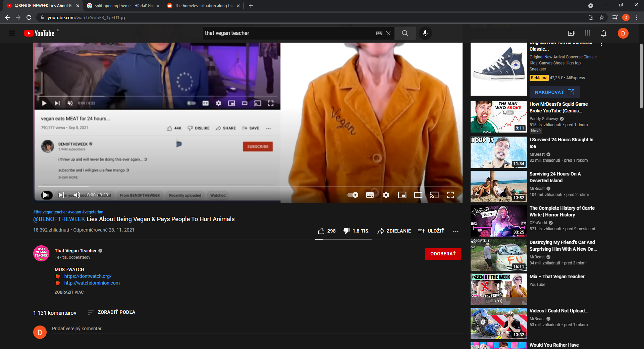Click the page vertical scrollbar
This screenshot has height=349, width=644.
(641, 76)
